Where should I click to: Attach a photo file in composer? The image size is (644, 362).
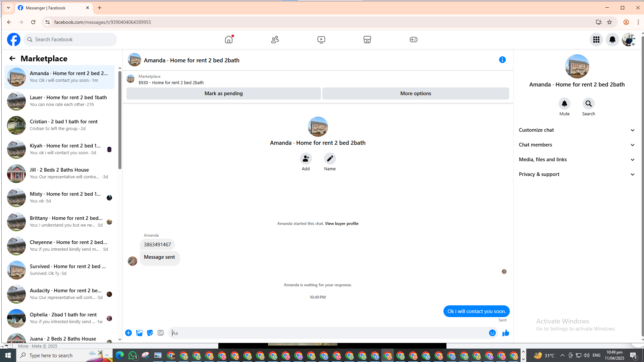click(x=139, y=333)
